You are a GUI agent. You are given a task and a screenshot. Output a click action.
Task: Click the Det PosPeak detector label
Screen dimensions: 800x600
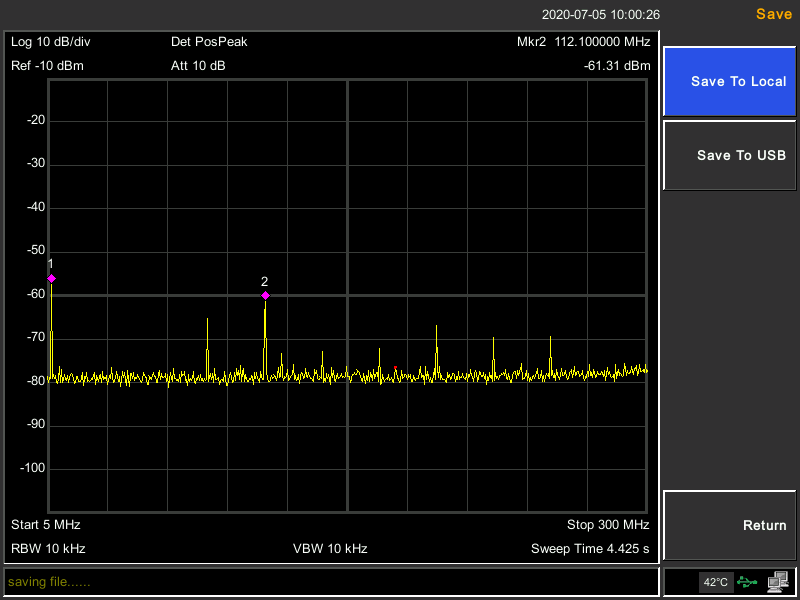coord(209,42)
